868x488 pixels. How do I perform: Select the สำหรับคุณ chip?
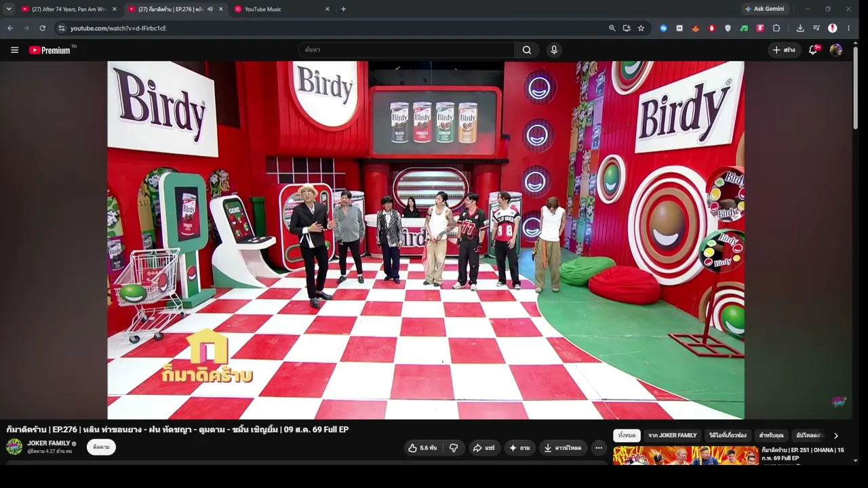click(771, 436)
